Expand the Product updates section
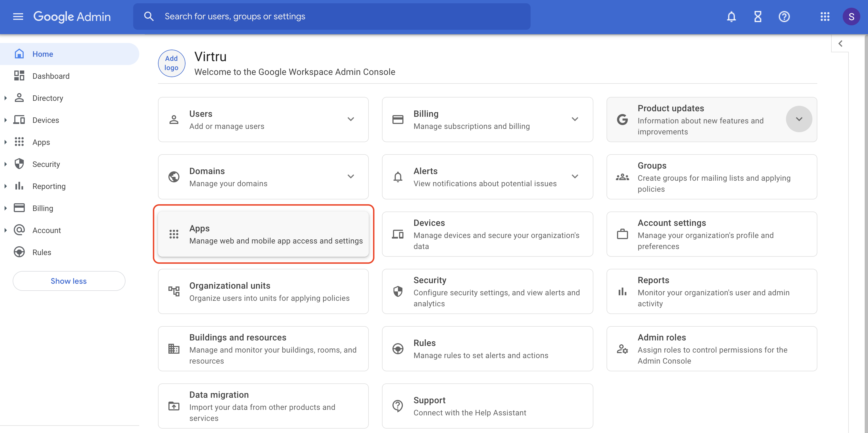Screen dimensions: 868x433 799,119
